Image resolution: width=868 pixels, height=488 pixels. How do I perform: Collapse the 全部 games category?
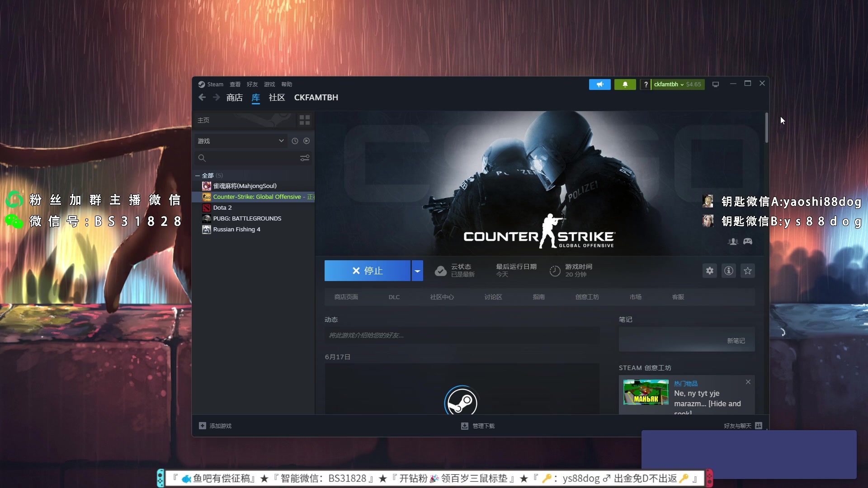point(198,175)
